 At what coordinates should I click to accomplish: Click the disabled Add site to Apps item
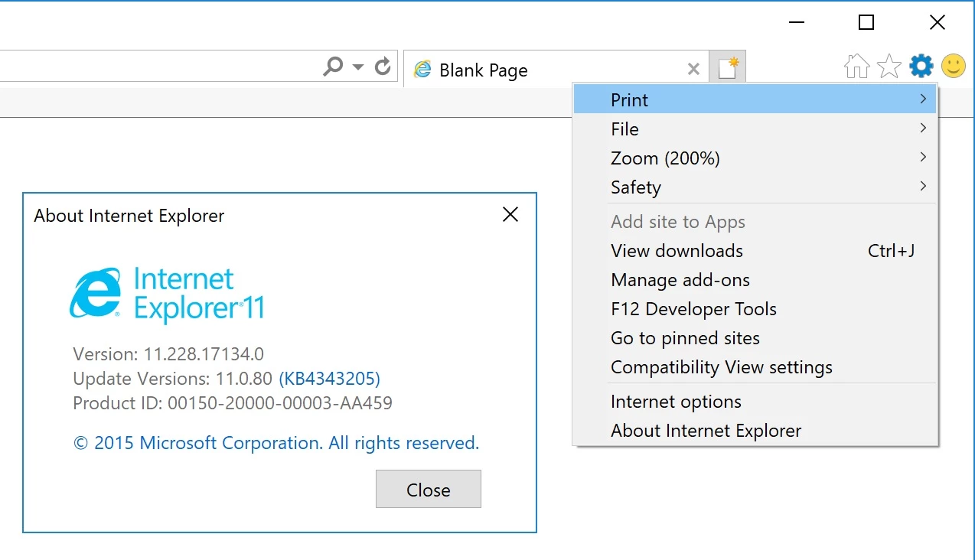(755, 222)
